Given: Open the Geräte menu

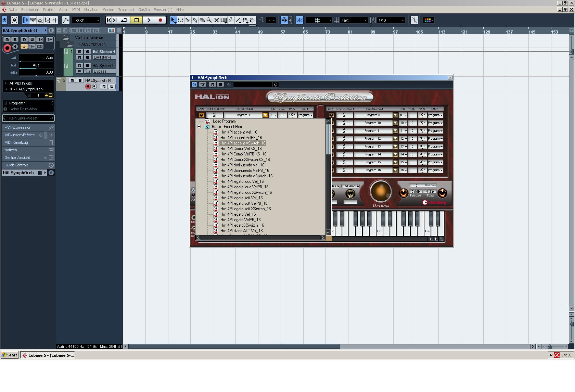Looking at the screenshot, I should tap(144, 10).
